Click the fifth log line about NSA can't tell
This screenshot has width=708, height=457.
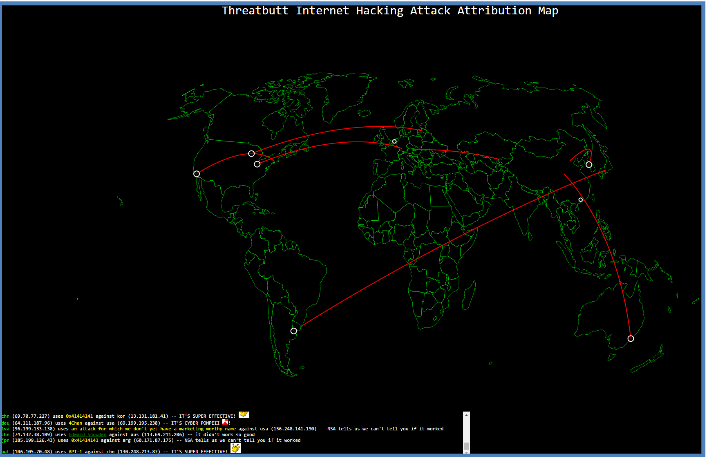151,440
